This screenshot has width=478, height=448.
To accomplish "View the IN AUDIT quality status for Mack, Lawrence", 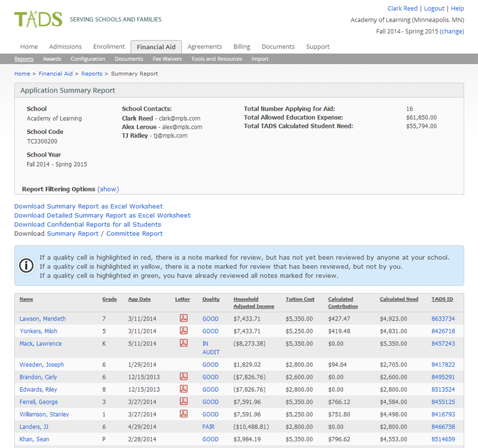I will [209, 348].
